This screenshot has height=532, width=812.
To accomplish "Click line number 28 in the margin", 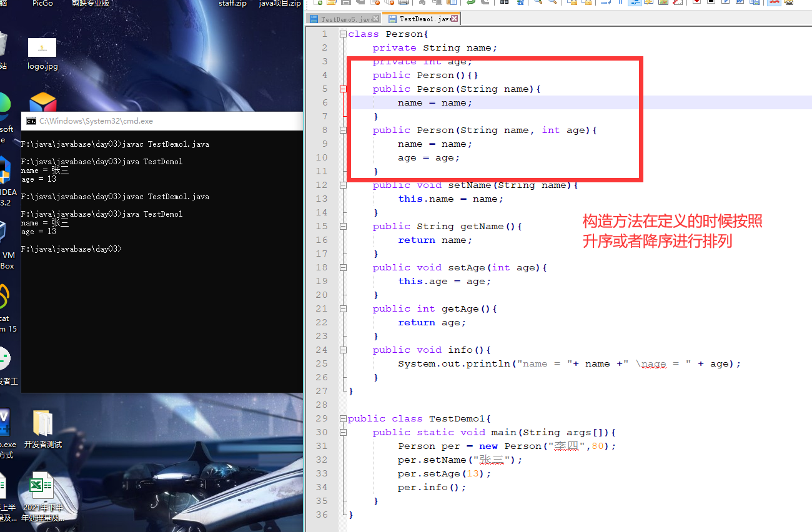I will pyautogui.click(x=322, y=405).
